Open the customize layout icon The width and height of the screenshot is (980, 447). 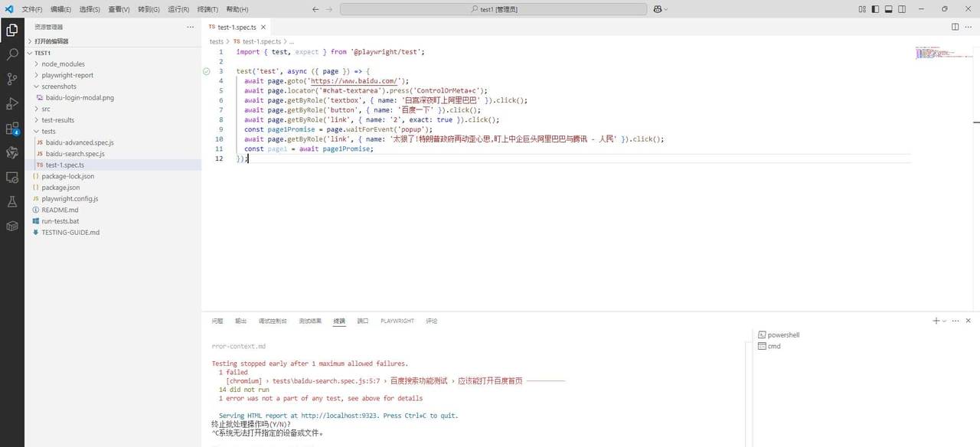(861, 9)
